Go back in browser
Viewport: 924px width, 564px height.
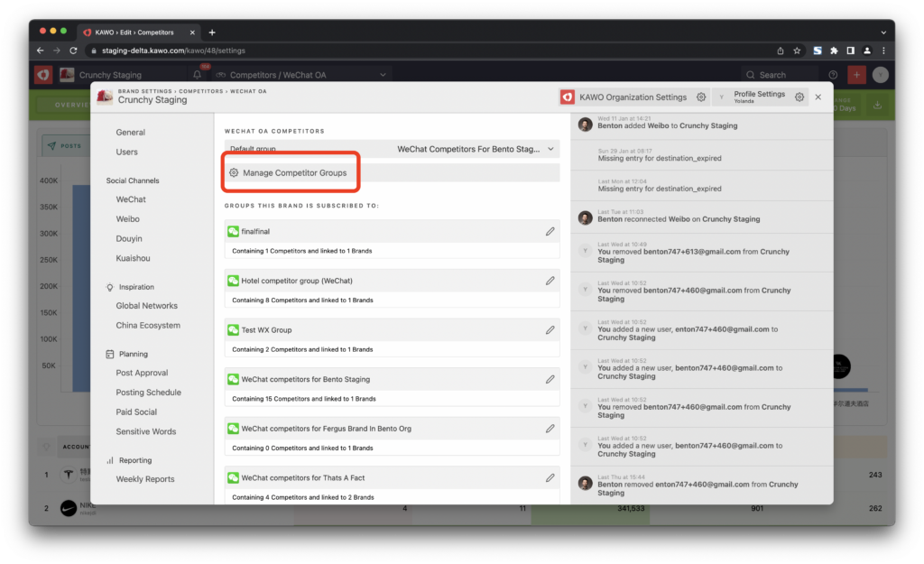[40, 51]
